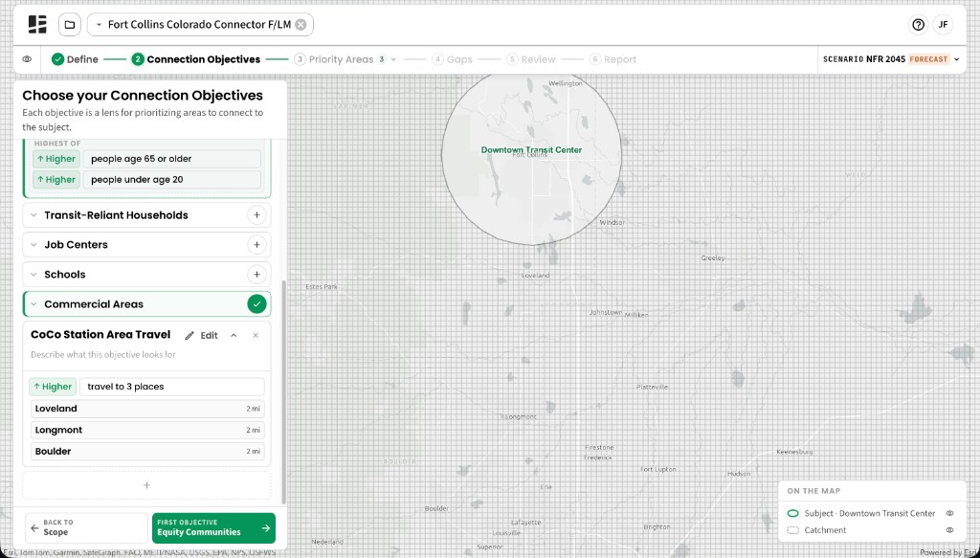Edit CoCo Station Area Travel pencil icon
980x558 pixels.
[x=189, y=336]
